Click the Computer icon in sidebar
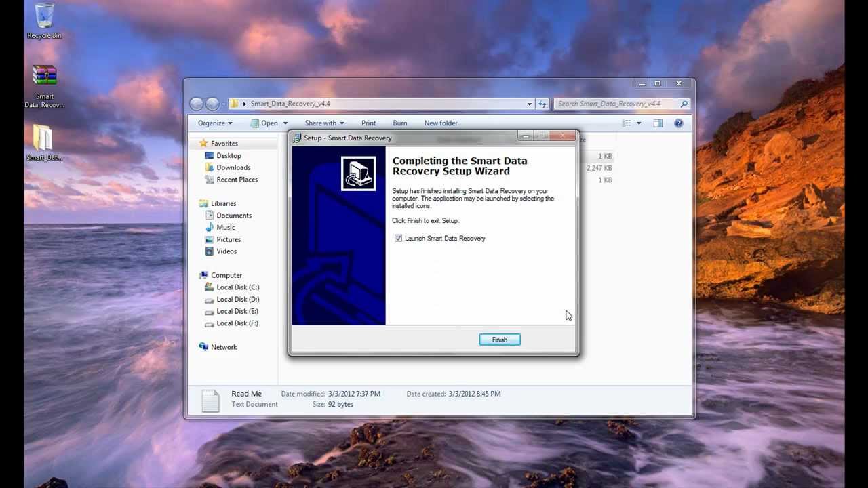Screen dimensions: 868x488 tap(203, 275)
